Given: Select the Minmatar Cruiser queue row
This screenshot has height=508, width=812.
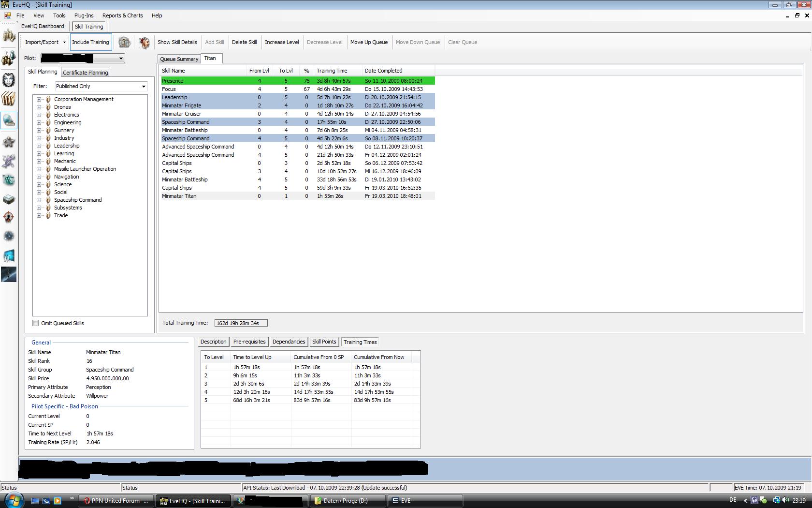Looking at the screenshot, I should pyautogui.click(x=298, y=114).
